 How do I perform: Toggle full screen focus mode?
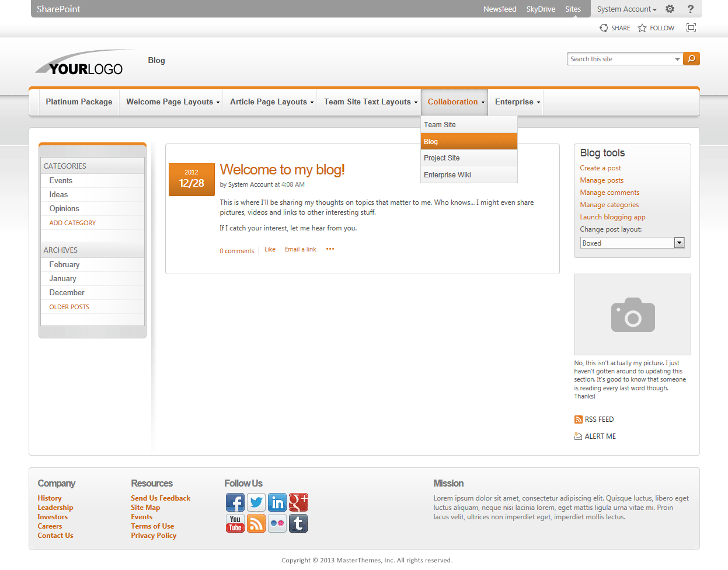[x=691, y=27]
